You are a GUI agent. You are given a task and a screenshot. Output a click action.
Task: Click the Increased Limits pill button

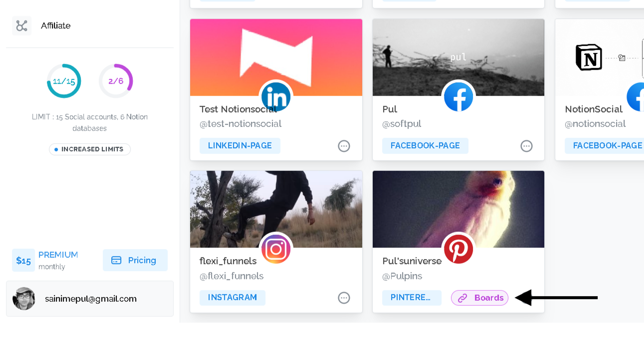[90, 149]
